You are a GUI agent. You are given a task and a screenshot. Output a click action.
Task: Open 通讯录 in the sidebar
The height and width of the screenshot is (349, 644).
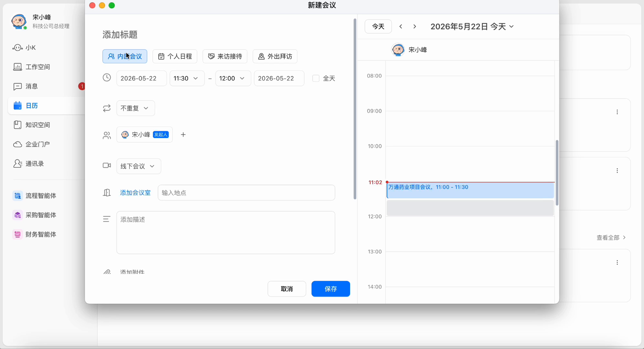28,164
